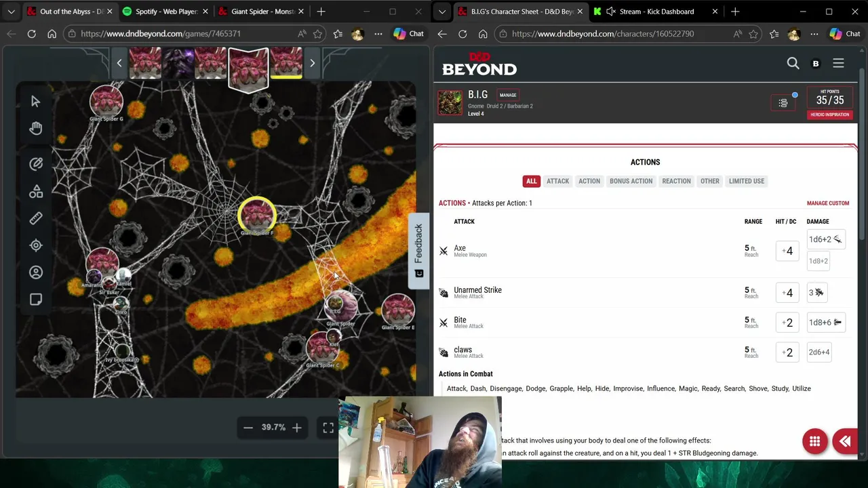The height and width of the screenshot is (488, 868).
Task: Toggle HEROIC INSPIRATION
Action: point(830,115)
